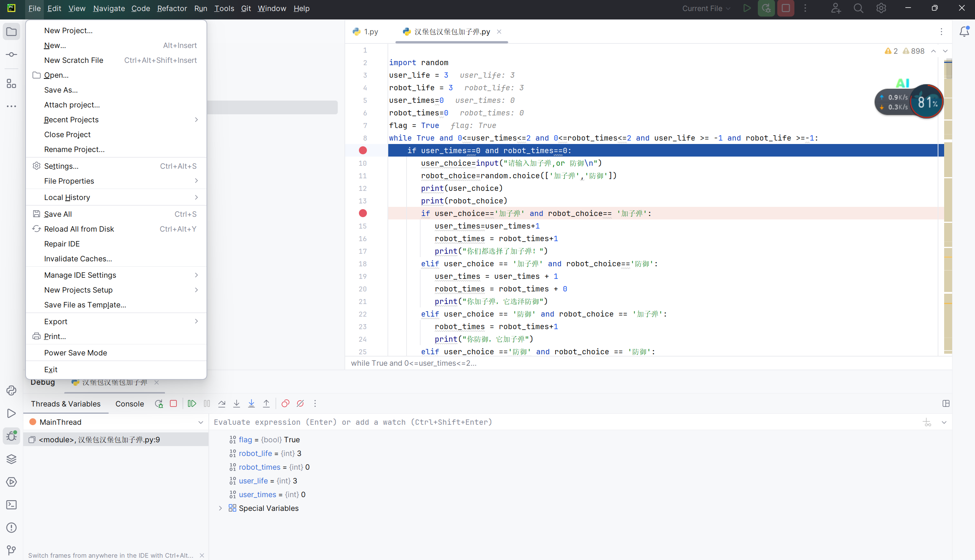This screenshot has height=560, width=975.
Task: Select New Project... from the File menu
Action: tap(116, 30)
